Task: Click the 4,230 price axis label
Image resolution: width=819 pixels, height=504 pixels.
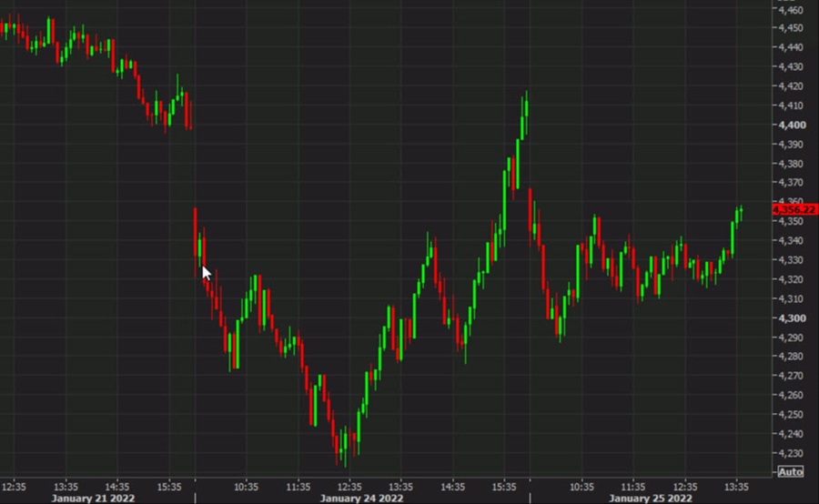Action: point(788,453)
